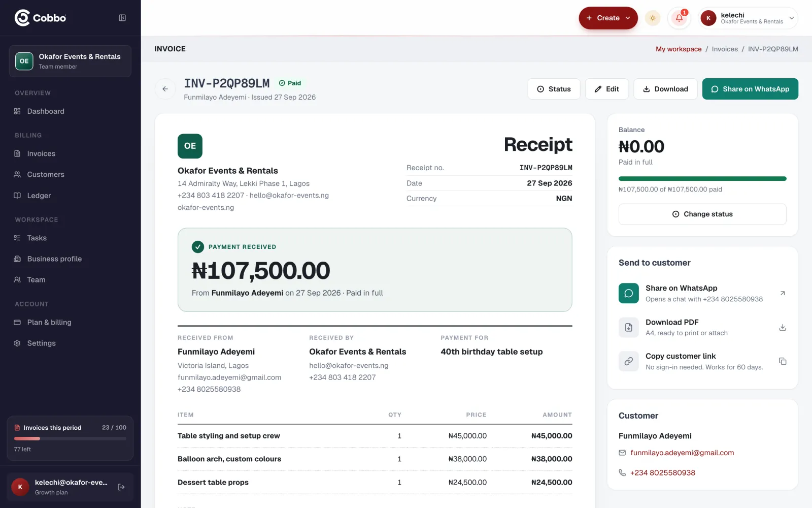Viewport: 812px width, 508px height.
Task: Open Settings in the sidebar
Action: pyautogui.click(x=70, y=343)
